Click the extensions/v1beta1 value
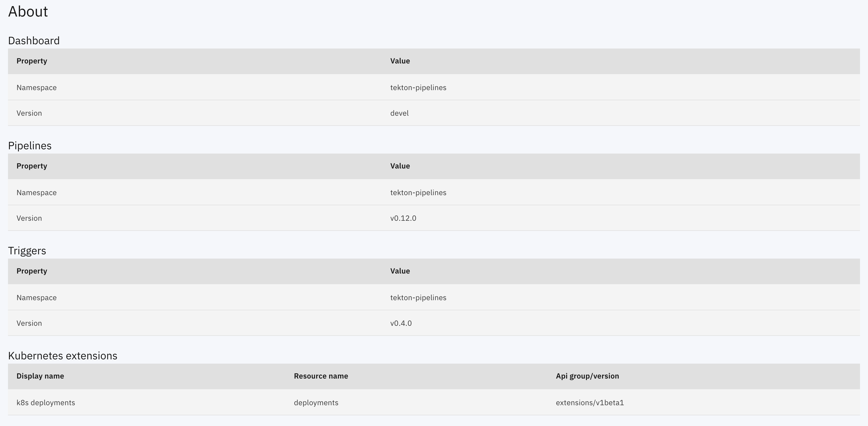This screenshot has width=868, height=426. pyautogui.click(x=590, y=402)
